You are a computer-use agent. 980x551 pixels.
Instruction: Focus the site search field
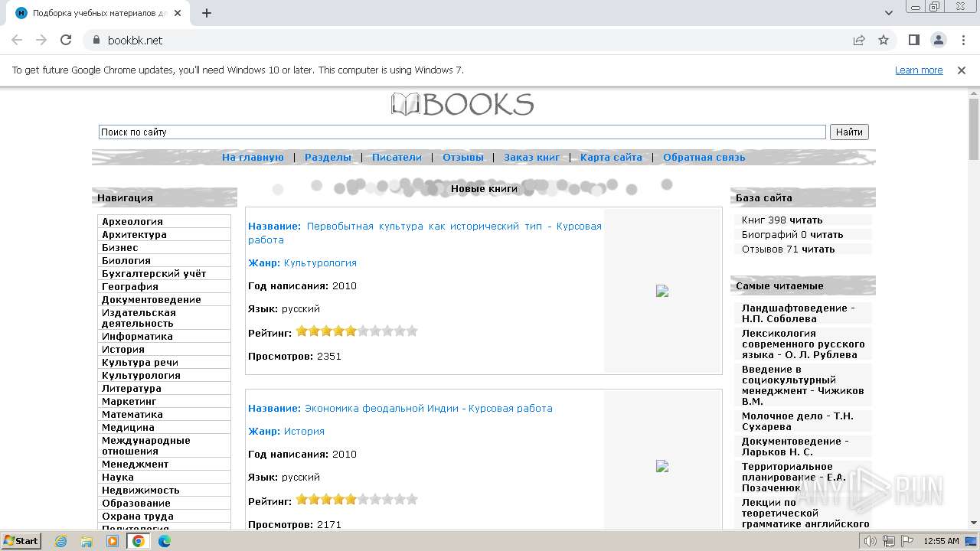(462, 132)
